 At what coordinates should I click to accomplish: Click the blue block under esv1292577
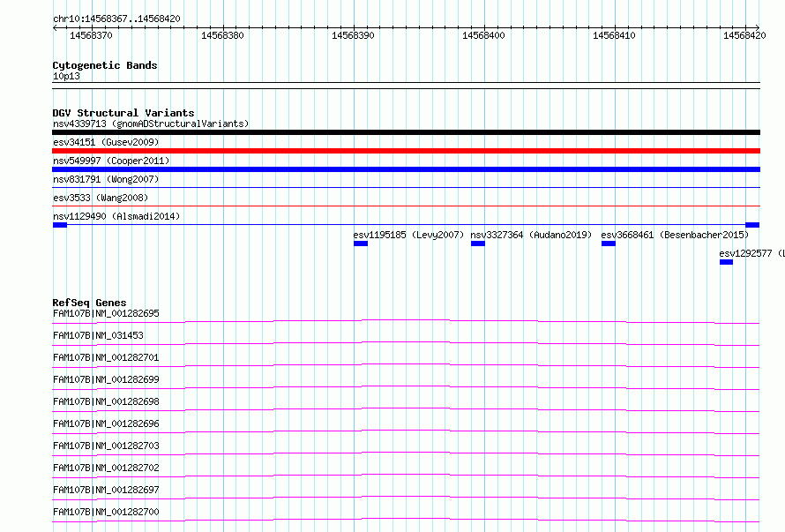tap(726, 262)
